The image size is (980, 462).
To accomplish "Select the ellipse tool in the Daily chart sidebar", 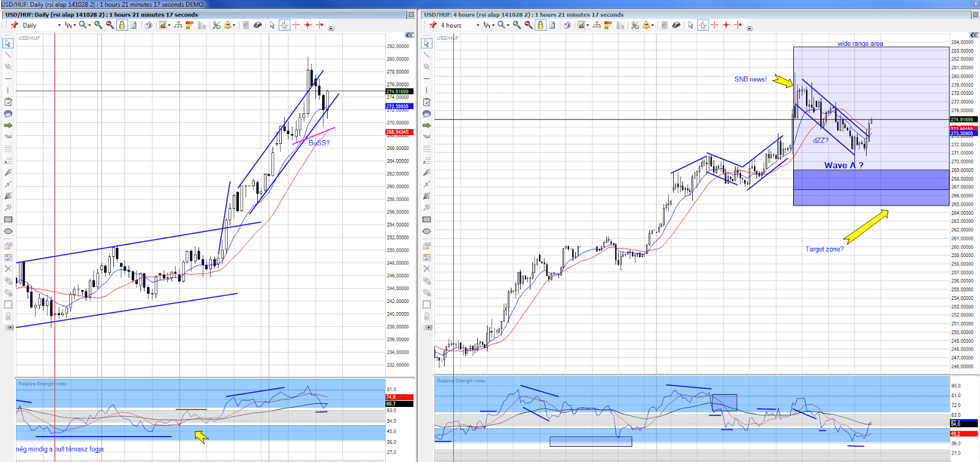I will pyautogui.click(x=8, y=231).
